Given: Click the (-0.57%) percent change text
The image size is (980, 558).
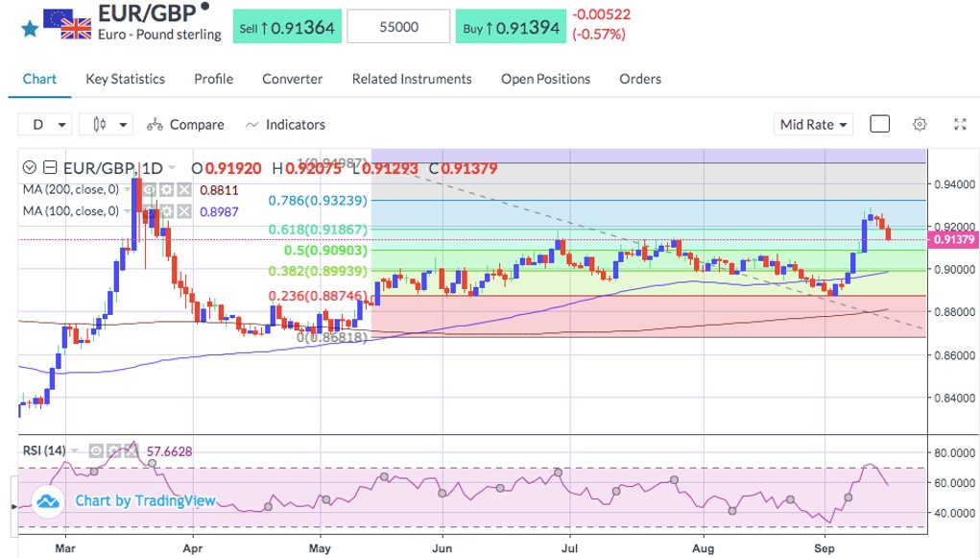Looking at the screenshot, I should 599,35.
